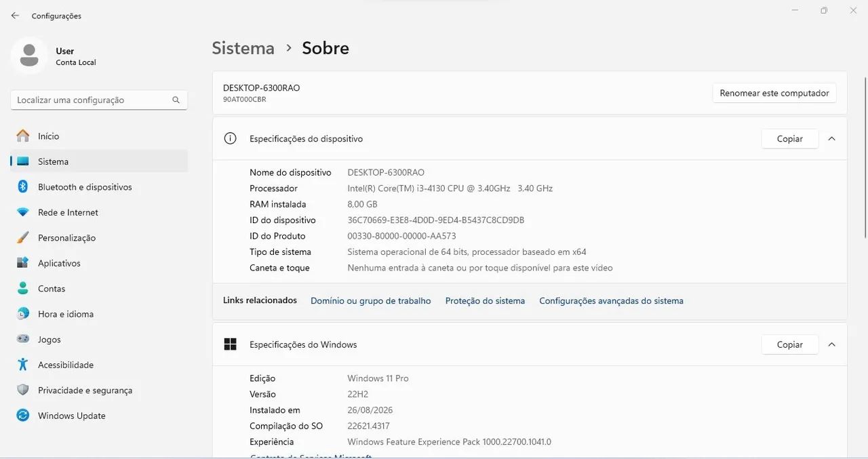Click the Caneta e toque value text
Viewport: 868px width, 459px height.
click(480, 268)
